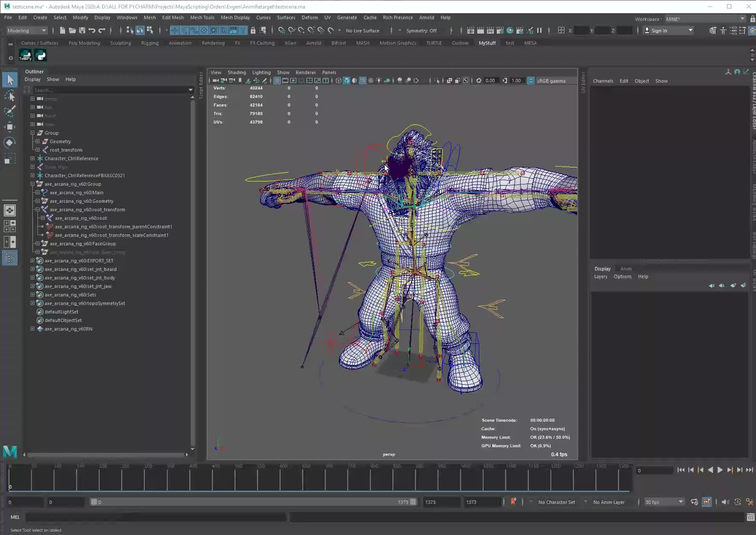Mute audio with the speaker icon

click(x=726, y=502)
